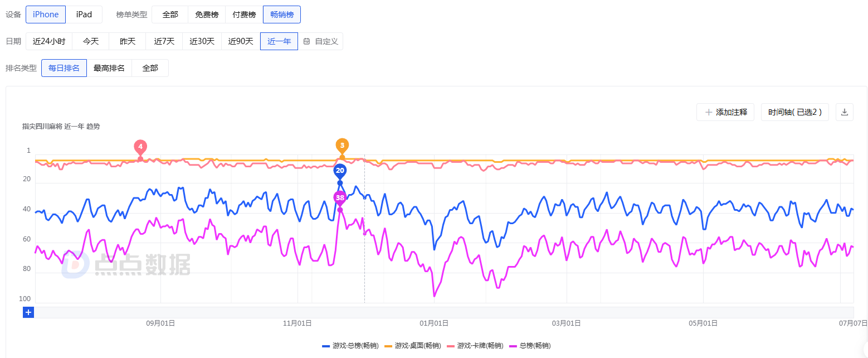Viewport: 868px width, 358px height.
Task: Open the custom date calendar picker
Action: point(321,41)
